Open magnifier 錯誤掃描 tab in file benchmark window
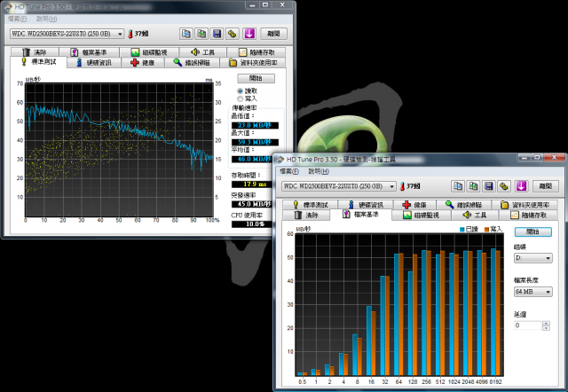 click(464, 205)
